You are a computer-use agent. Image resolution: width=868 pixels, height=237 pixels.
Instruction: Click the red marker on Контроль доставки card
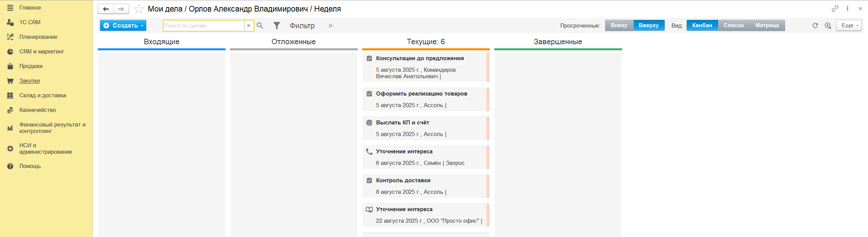coord(488,186)
